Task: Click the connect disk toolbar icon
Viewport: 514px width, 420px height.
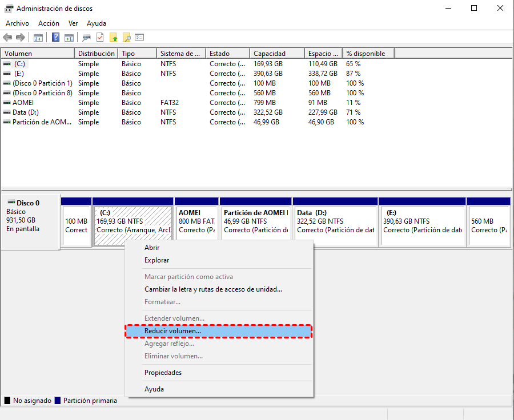Action: [x=86, y=38]
